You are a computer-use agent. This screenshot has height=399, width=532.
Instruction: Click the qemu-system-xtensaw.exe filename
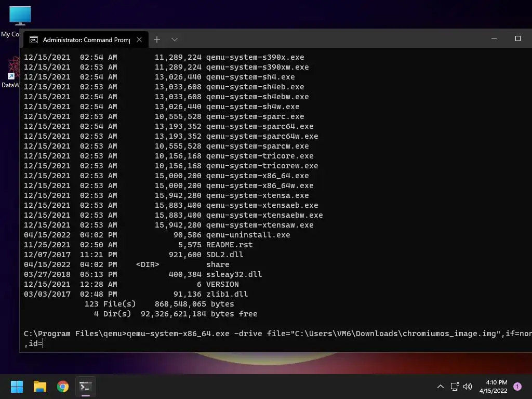tap(260, 225)
